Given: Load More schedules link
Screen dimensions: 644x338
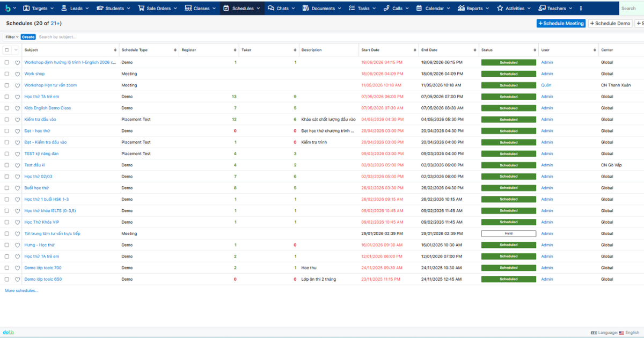Looking at the screenshot, I should click(22, 290).
